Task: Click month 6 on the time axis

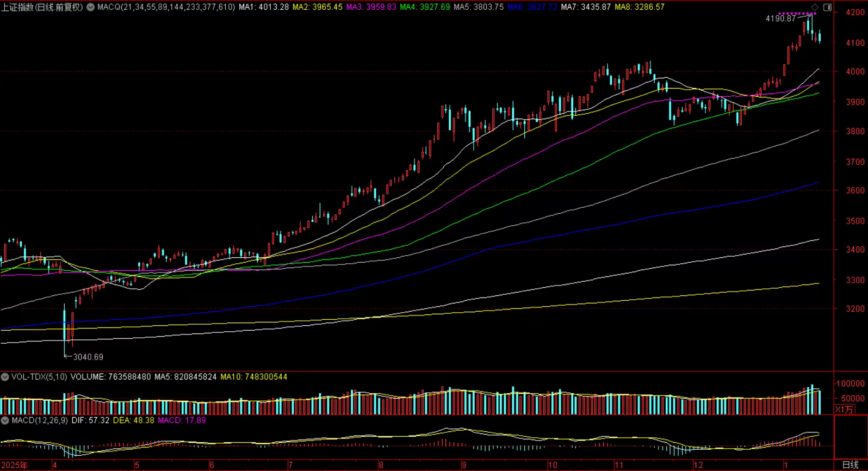Action: point(212,466)
